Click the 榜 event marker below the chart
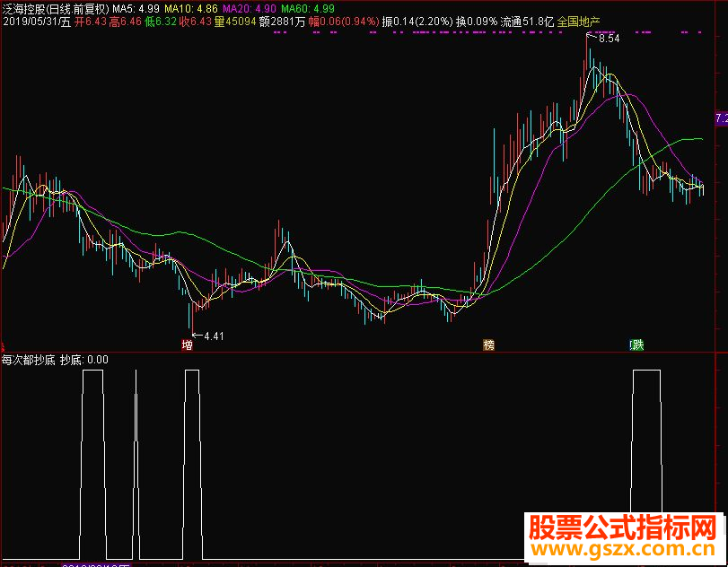728x567 pixels. coord(489,345)
